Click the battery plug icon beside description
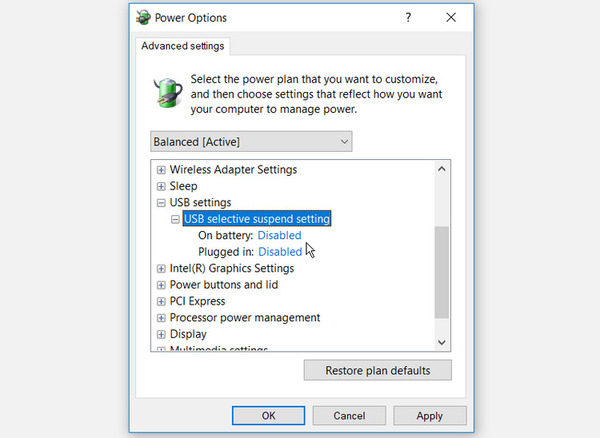The image size is (600, 438). click(168, 92)
